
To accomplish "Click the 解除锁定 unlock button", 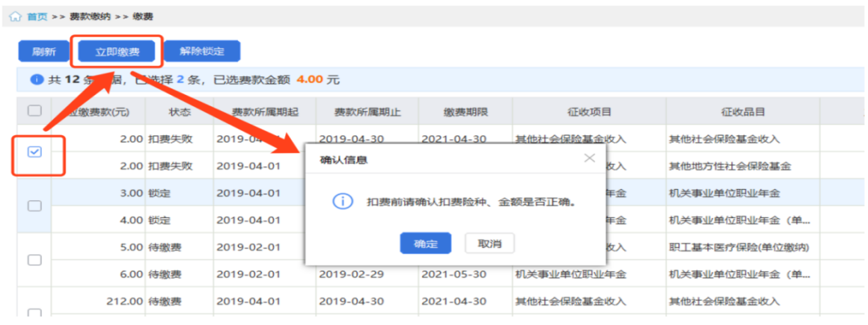I will [x=202, y=51].
